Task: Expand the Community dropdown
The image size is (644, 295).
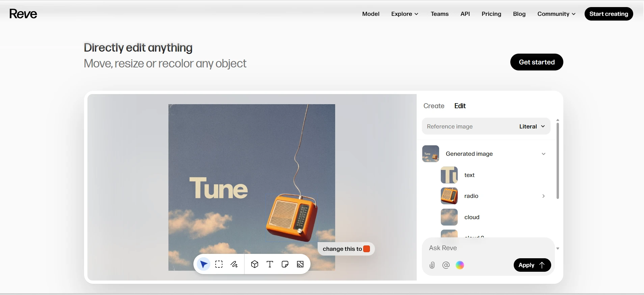Action: click(556, 14)
